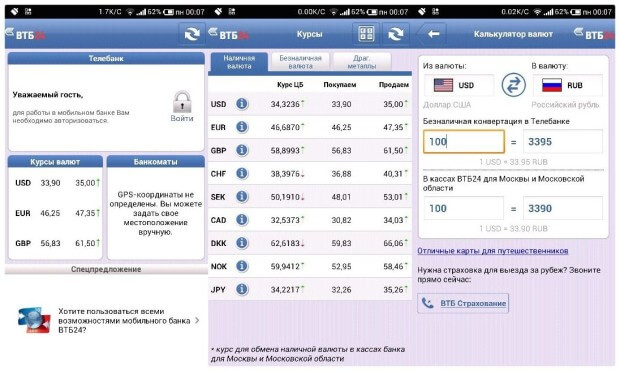620x371 pixels.
Task: Select the Наличная валюта tab
Action: [x=239, y=62]
